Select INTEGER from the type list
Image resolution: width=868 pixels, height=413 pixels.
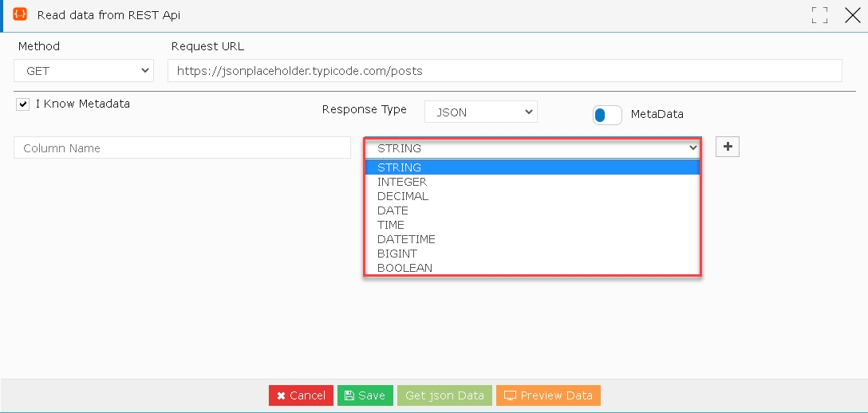point(533,182)
